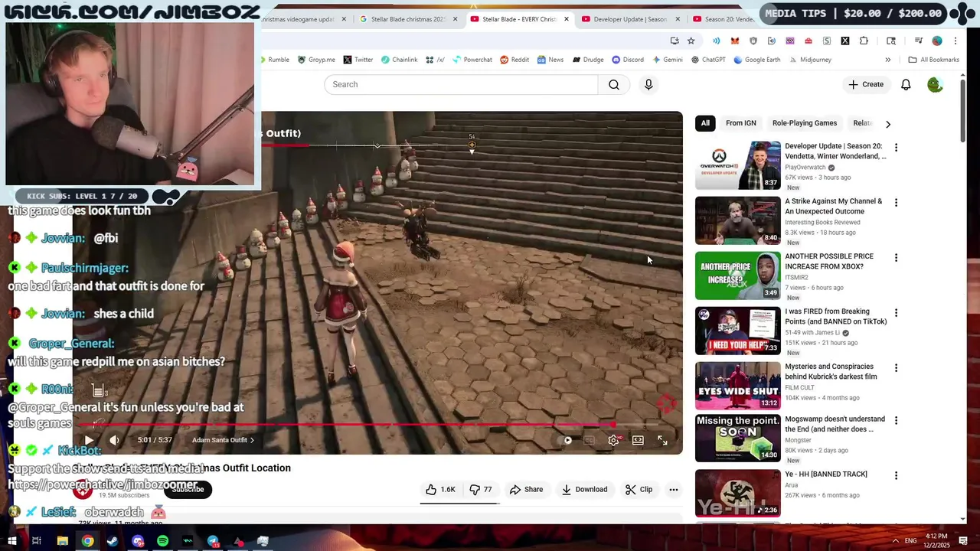The height and width of the screenshot is (551, 980).
Task: Open options for A Strike Against My Channel
Action: pos(896,203)
